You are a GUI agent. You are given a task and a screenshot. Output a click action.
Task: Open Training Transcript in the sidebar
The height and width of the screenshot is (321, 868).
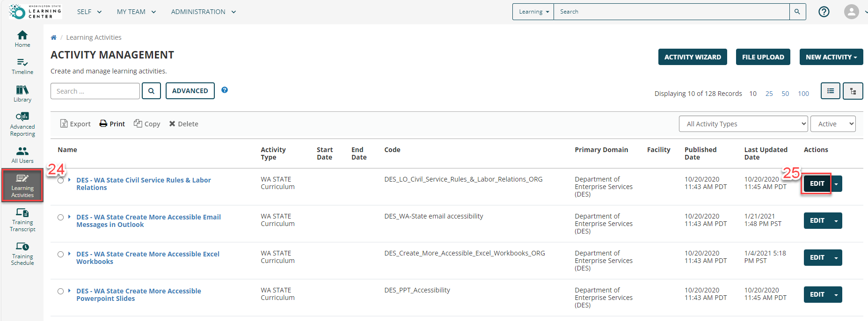(x=22, y=220)
